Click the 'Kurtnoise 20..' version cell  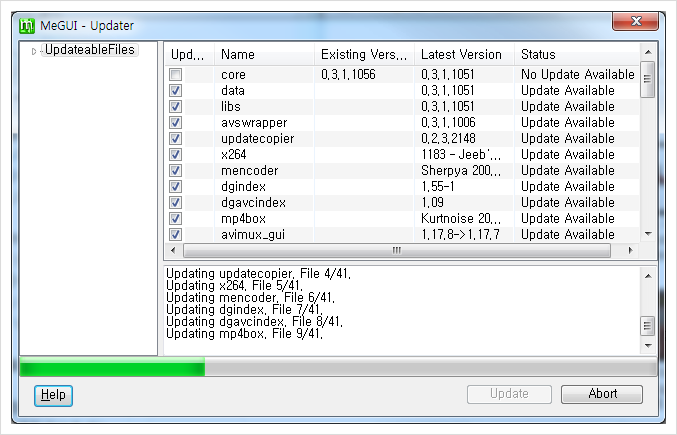pyautogui.click(x=461, y=218)
